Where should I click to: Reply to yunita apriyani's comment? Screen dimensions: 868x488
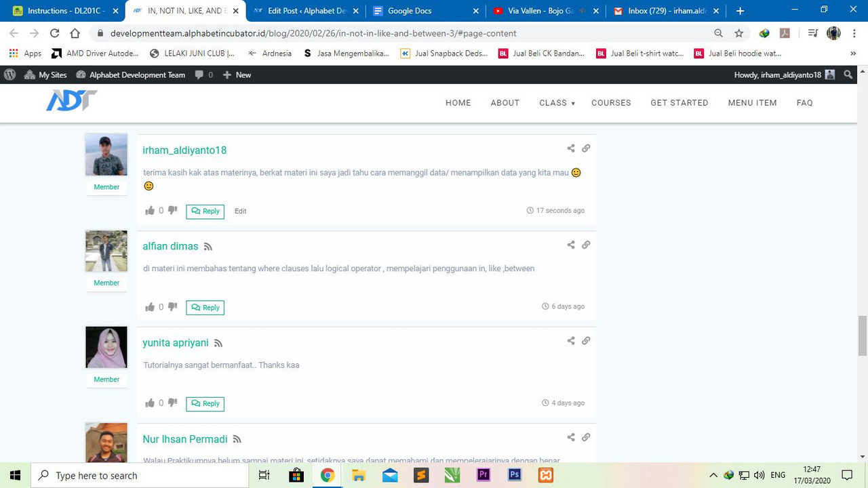[x=205, y=404]
